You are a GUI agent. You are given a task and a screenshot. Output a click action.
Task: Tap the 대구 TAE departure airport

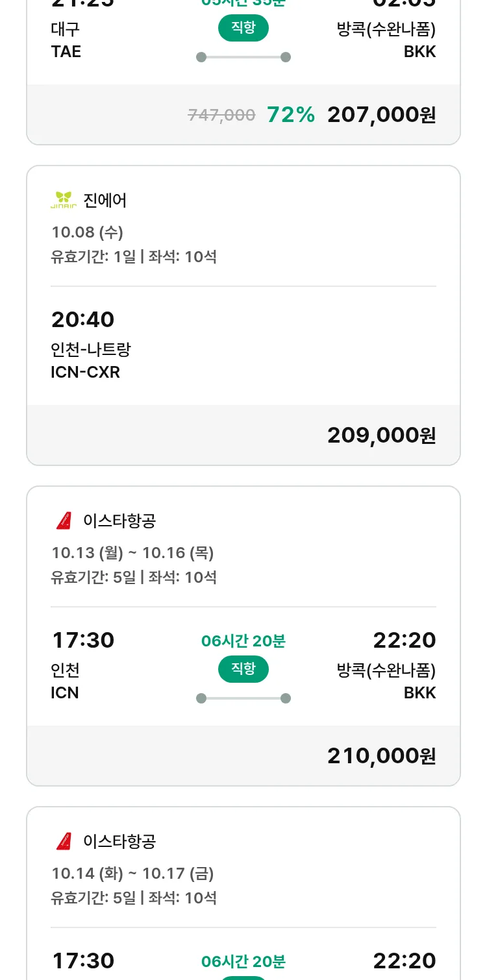pyautogui.click(x=66, y=40)
